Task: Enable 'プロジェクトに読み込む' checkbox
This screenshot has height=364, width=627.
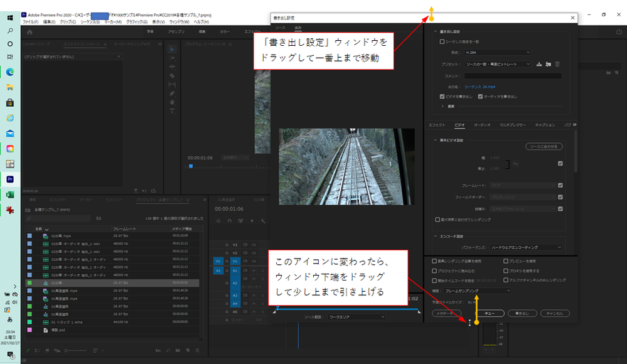Action: 434,270
